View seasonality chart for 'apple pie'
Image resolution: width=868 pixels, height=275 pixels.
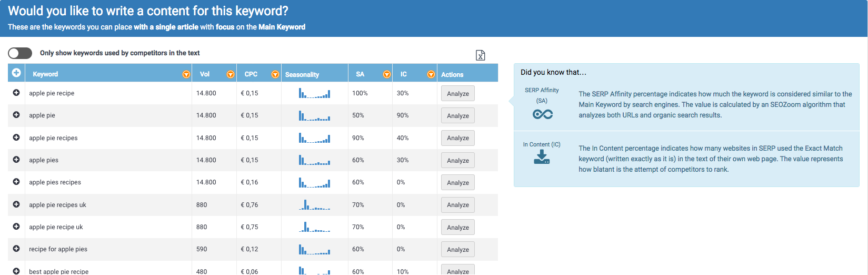(x=315, y=115)
